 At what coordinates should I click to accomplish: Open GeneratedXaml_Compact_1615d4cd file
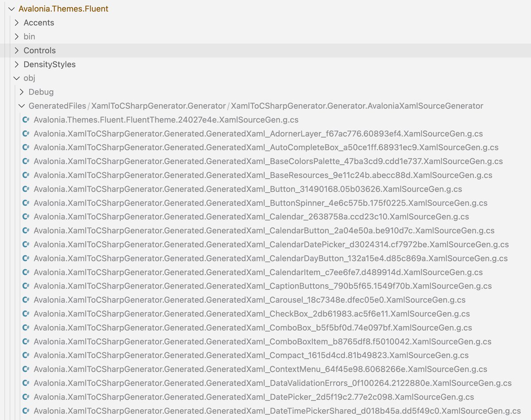[x=251, y=355]
